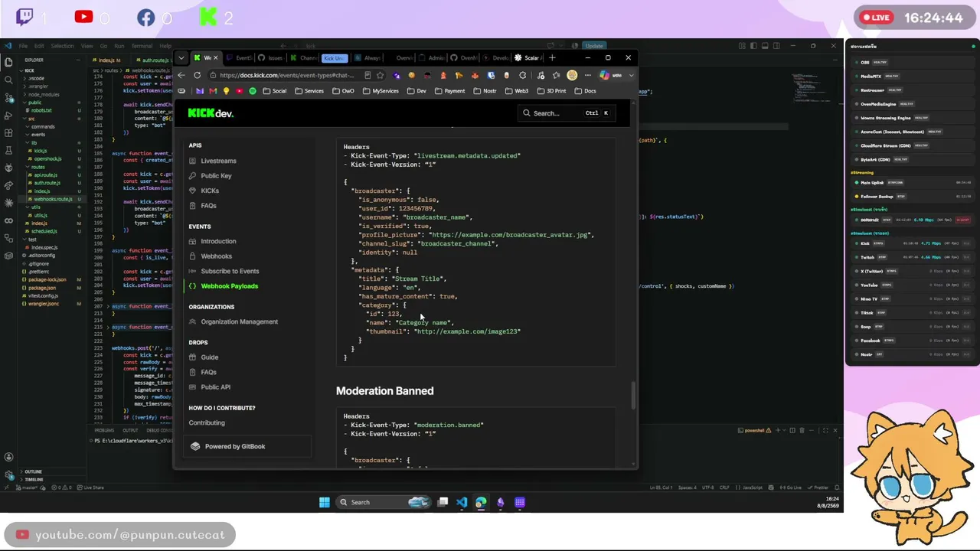The image size is (980, 551).
Task: Open openshock.js in the lib folder
Action: (x=47, y=159)
